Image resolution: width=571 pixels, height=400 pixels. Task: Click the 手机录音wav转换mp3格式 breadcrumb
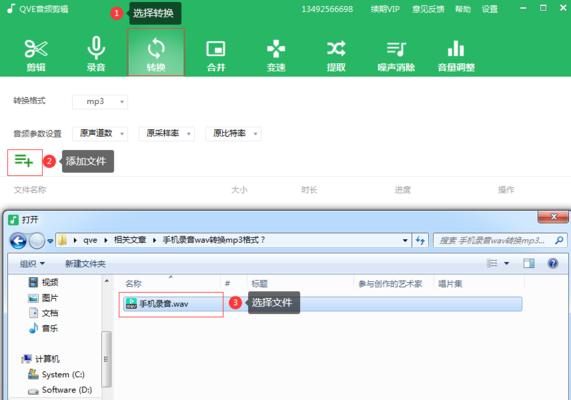pos(214,240)
